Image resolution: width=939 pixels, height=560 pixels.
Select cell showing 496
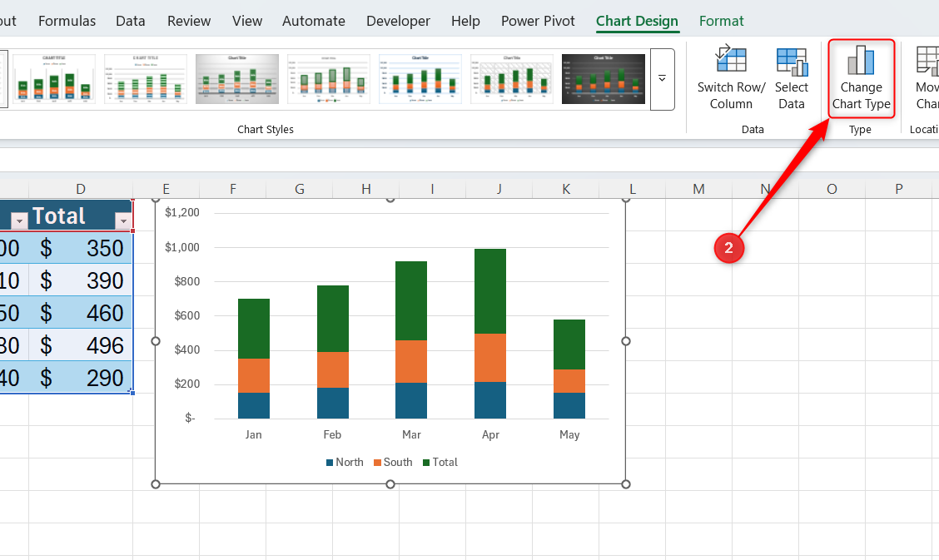coord(80,344)
